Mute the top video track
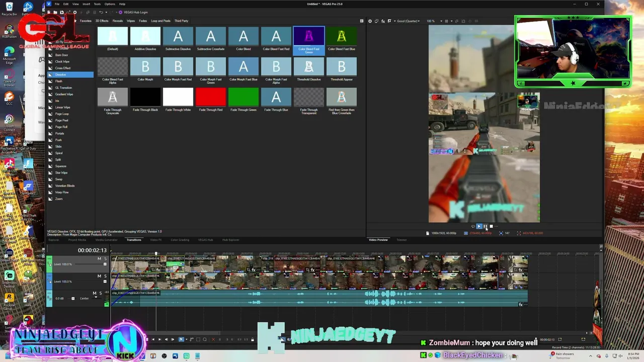The height and width of the screenshot is (362, 644). click(x=99, y=258)
